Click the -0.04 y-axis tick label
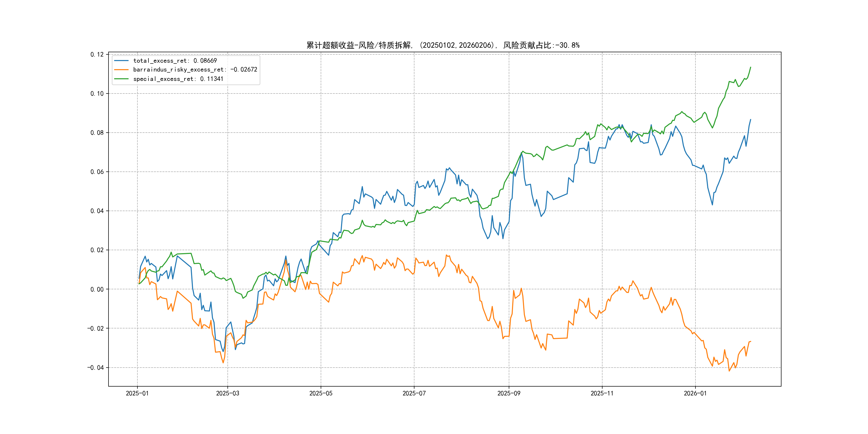Screen dimensions: 868x434 point(95,368)
